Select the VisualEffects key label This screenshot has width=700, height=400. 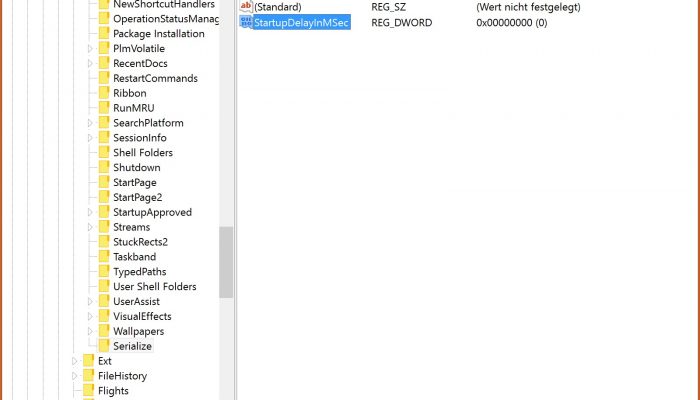click(x=142, y=316)
